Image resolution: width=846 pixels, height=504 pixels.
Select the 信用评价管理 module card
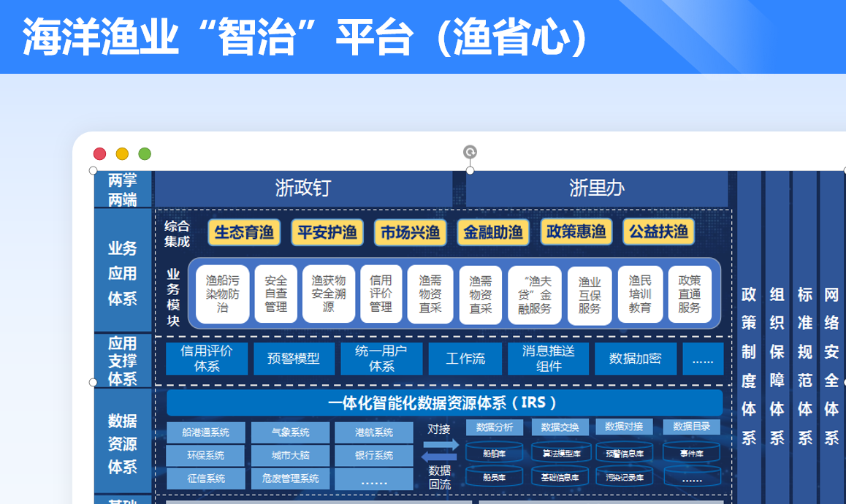tap(381, 294)
